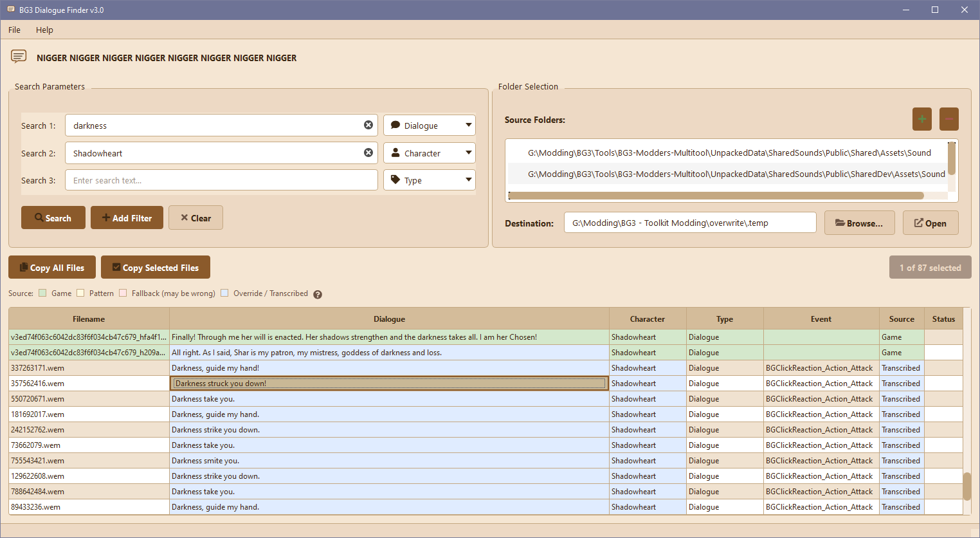The width and height of the screenshot is (980, 538).
Task: Click the Game source legend swatch
Action: click(x=42, y=293)
